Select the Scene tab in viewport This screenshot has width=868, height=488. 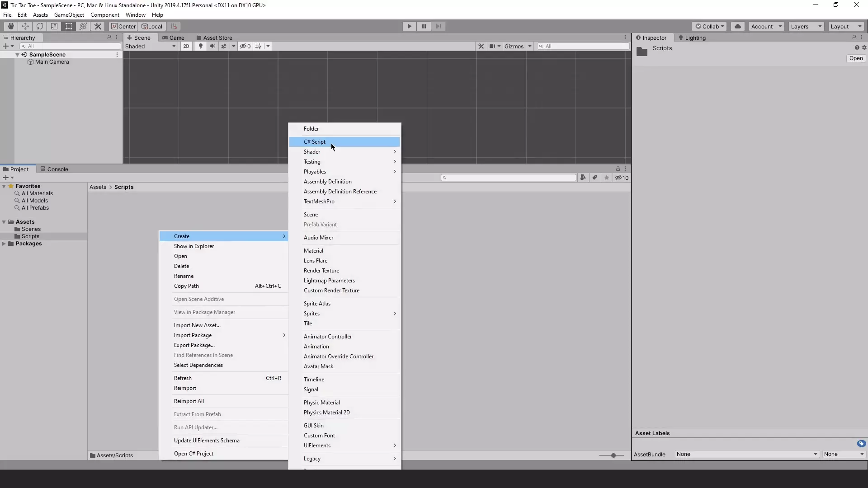[x=142, y=38]
